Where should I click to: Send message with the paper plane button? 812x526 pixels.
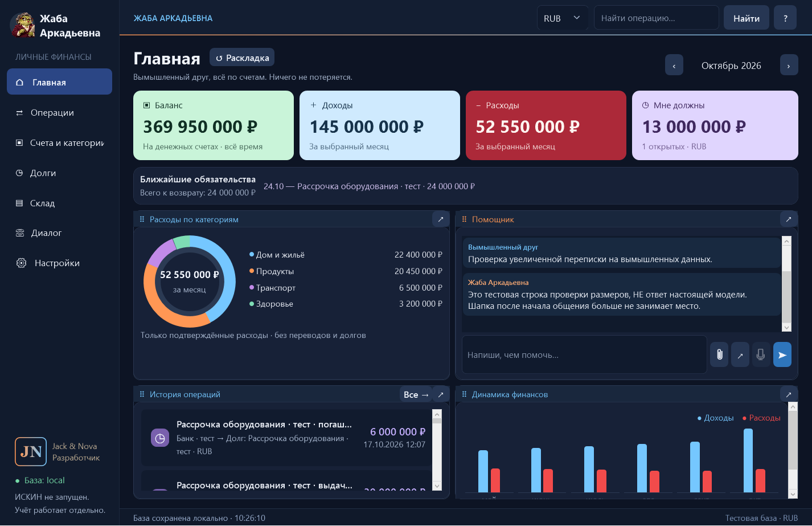coord(782,354)
